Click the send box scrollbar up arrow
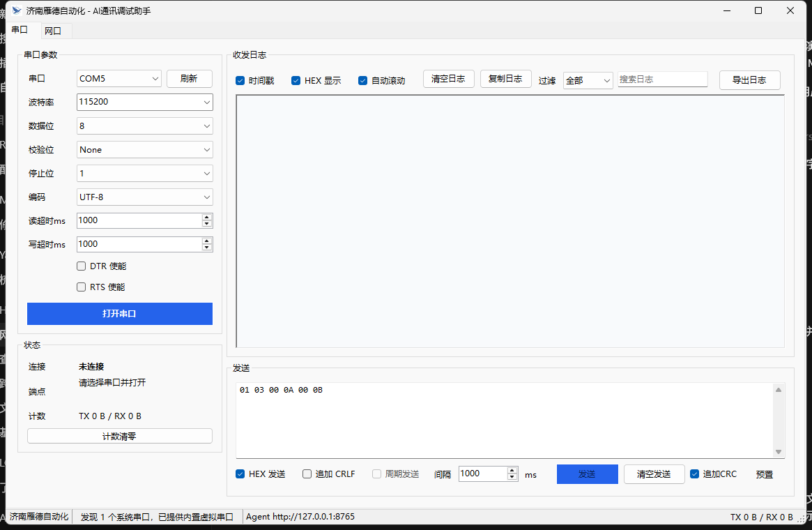 pyautogui.click(x=779, y=390)
